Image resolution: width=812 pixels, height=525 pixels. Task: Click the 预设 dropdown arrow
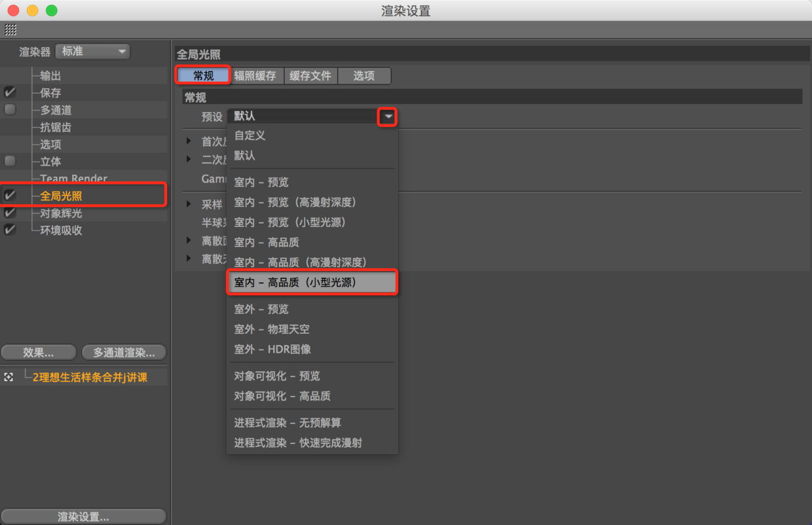tap(388, 117)
